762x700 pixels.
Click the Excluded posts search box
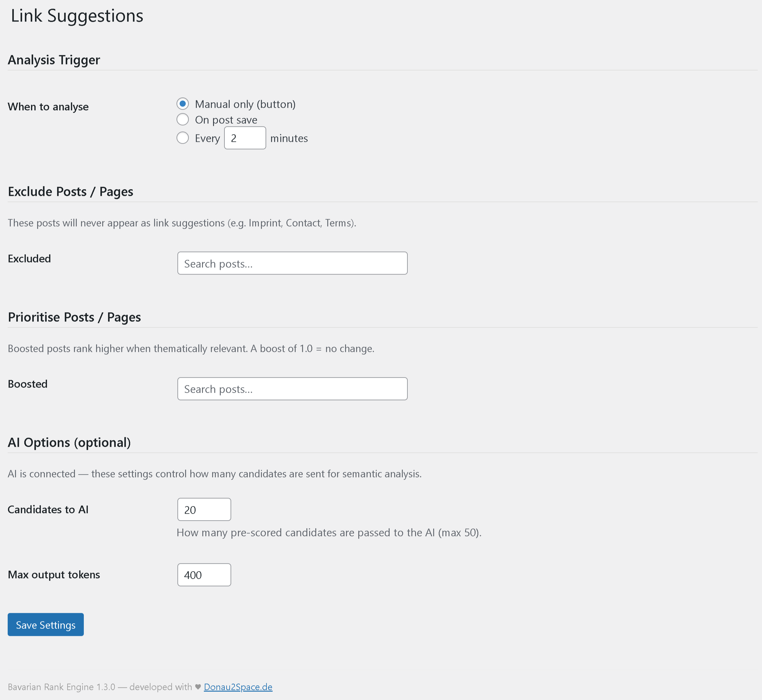(x=292, y=263)
